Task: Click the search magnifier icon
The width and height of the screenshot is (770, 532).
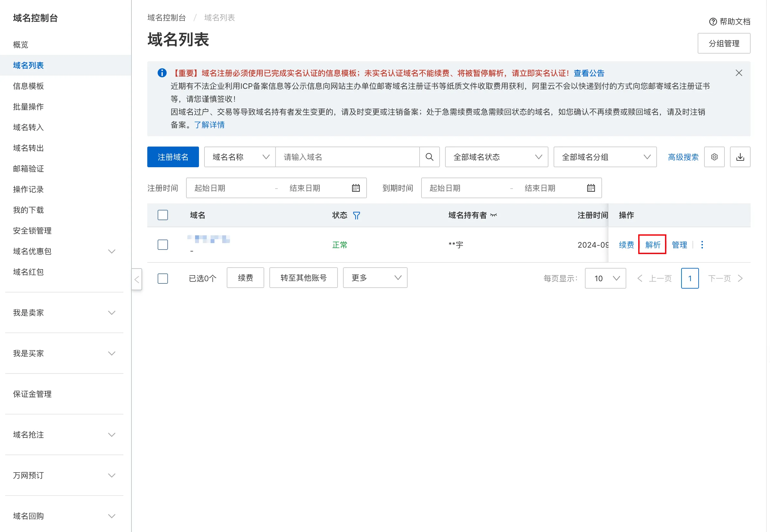Action: [x=430, y=157]
